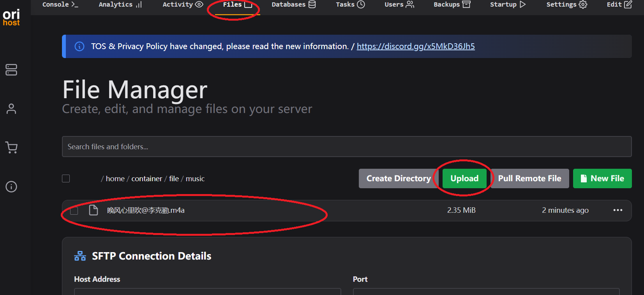Click the ori host logo
Viewport: 644px width, 295px height.
(11, 18)
